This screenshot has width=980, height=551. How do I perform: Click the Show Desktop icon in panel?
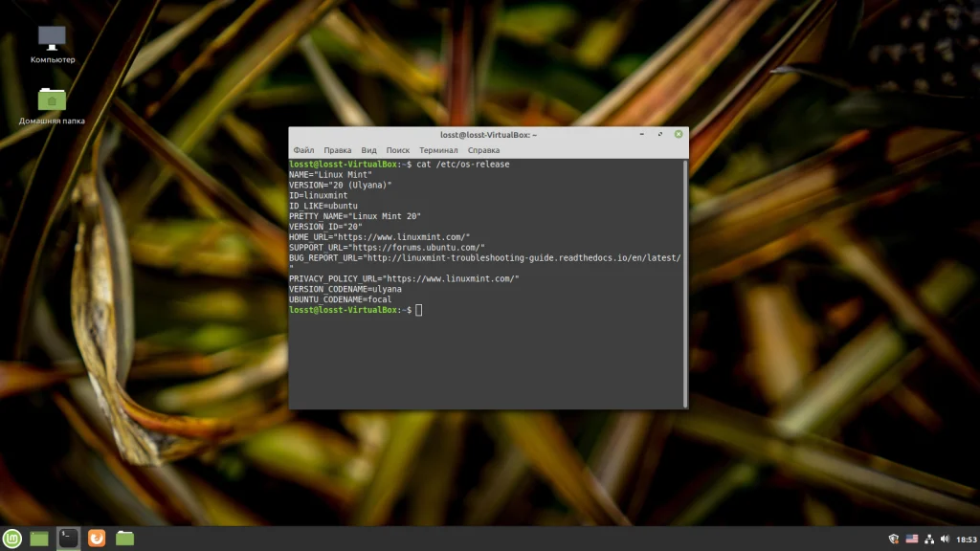coord(39,538)
